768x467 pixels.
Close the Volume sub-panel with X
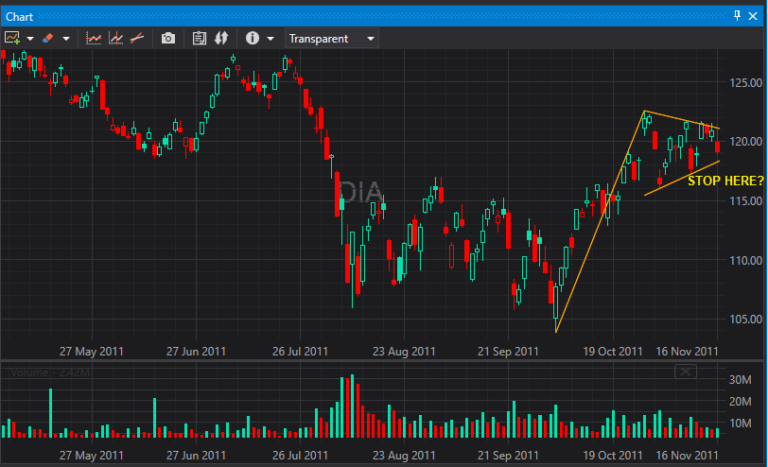point(685,372)
